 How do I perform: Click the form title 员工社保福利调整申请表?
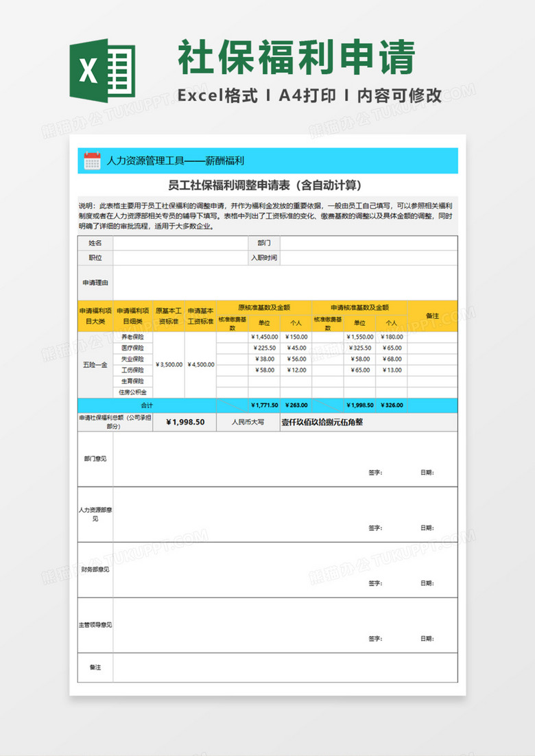[265, 185]
